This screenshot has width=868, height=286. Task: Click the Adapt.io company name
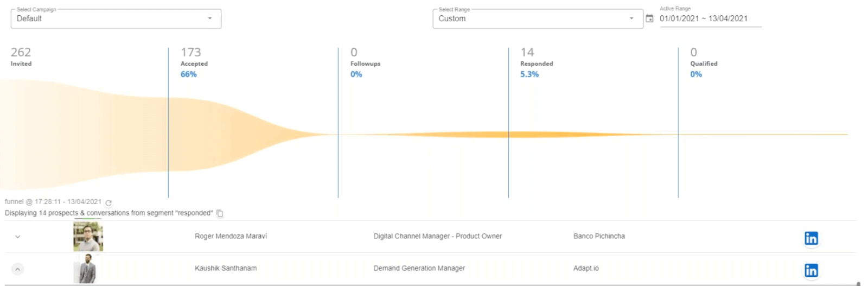(586, 268)
